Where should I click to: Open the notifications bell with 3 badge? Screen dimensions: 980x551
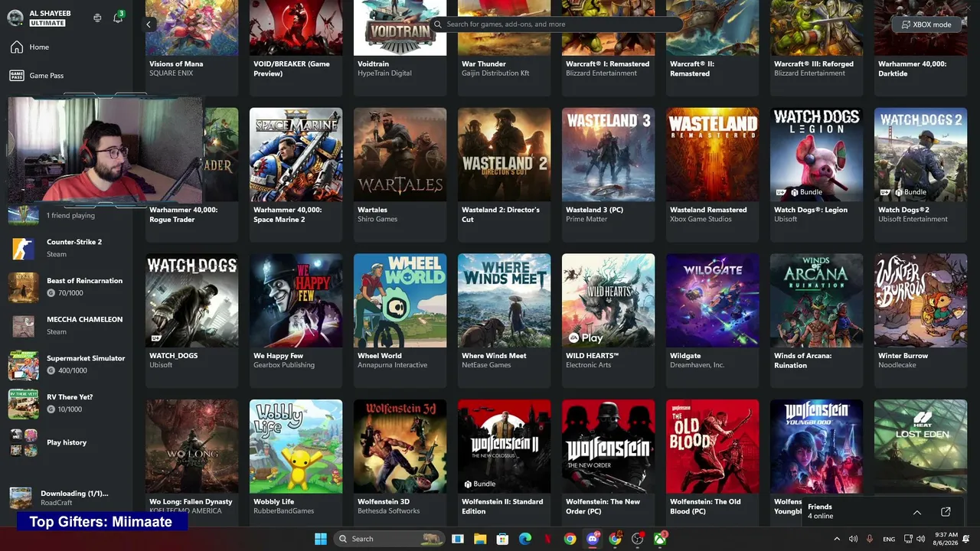click(118, 17)
